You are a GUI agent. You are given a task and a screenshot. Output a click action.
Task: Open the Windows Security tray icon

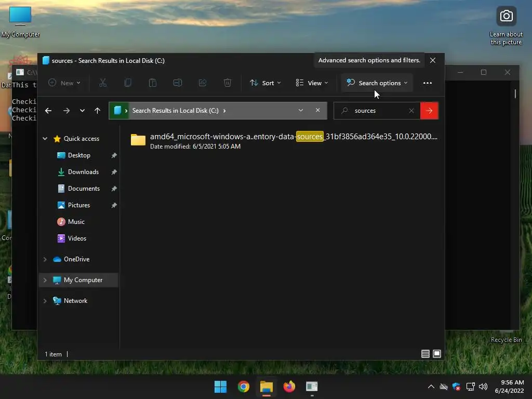tap(457, 387)
